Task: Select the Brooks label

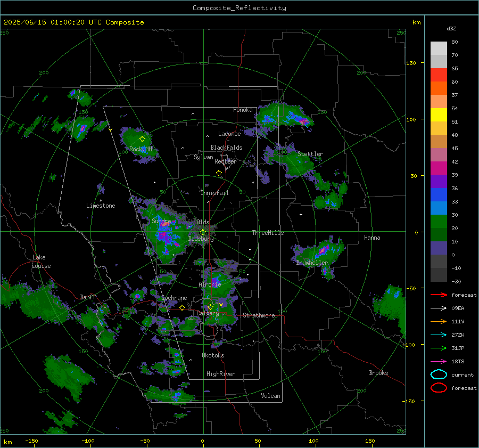Action: point(378,373)
